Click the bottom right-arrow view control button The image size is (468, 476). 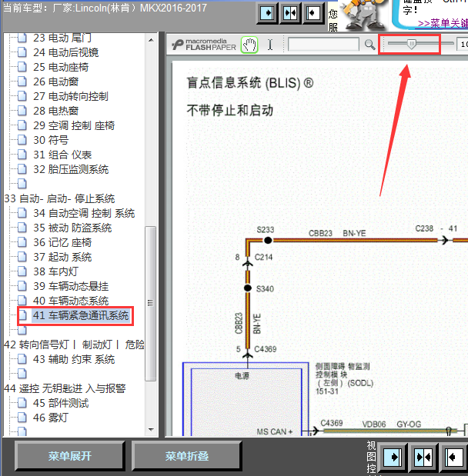(x=393, y=457)
